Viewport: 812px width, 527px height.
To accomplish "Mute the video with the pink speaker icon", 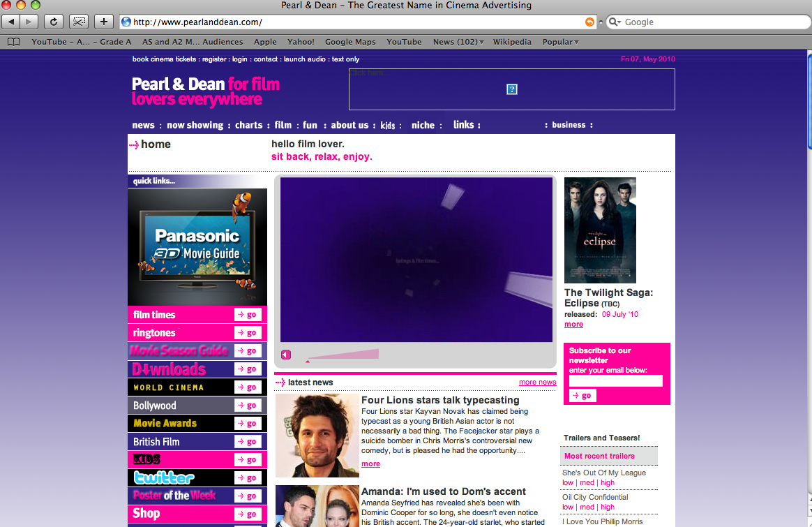I will pyautogui.click(x=286, y=355).
